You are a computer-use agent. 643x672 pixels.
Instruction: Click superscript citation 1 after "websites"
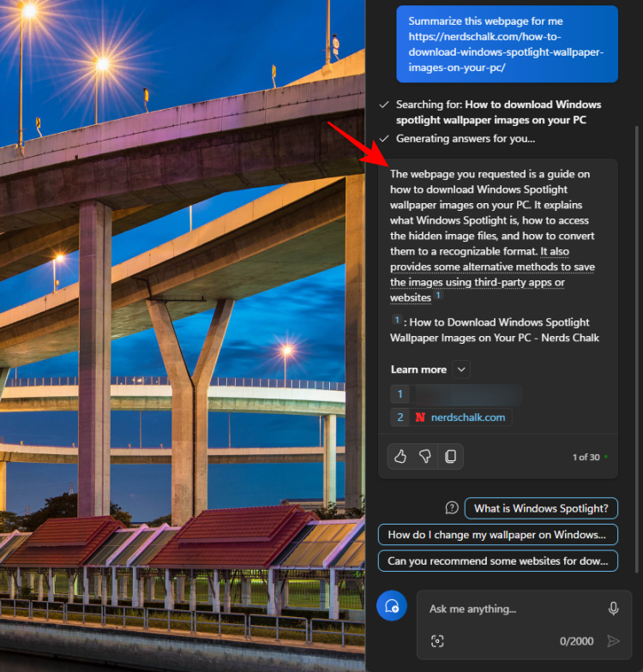[437, 296]
